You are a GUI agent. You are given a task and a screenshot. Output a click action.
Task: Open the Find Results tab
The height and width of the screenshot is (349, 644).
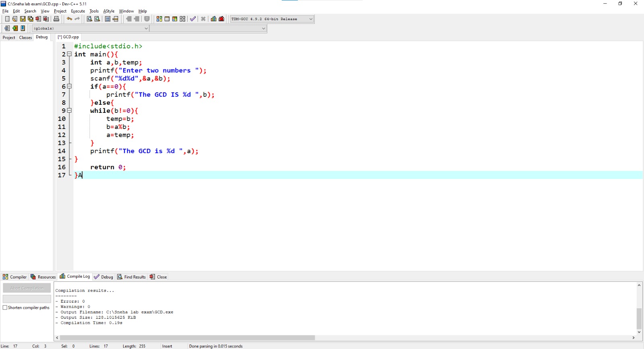pyautogui.click(x=131, y=277)
